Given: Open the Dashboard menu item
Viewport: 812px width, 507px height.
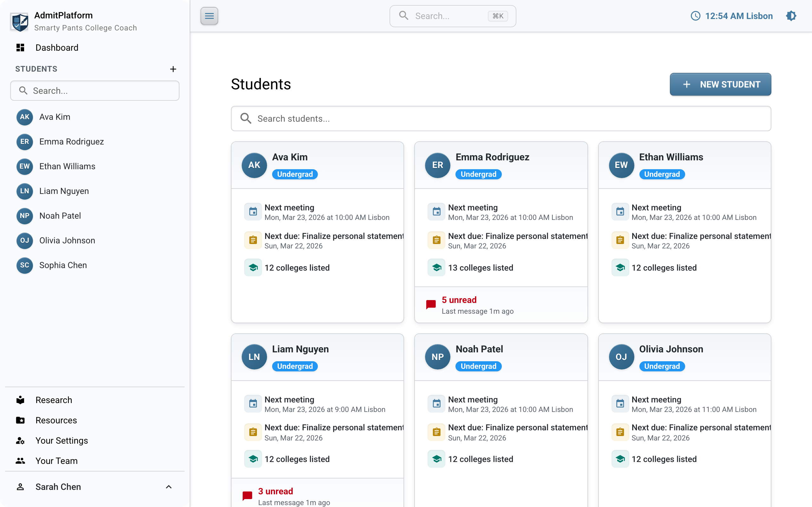Looking at the screenshot, I should pyautogui.click(x=57, y=47).
